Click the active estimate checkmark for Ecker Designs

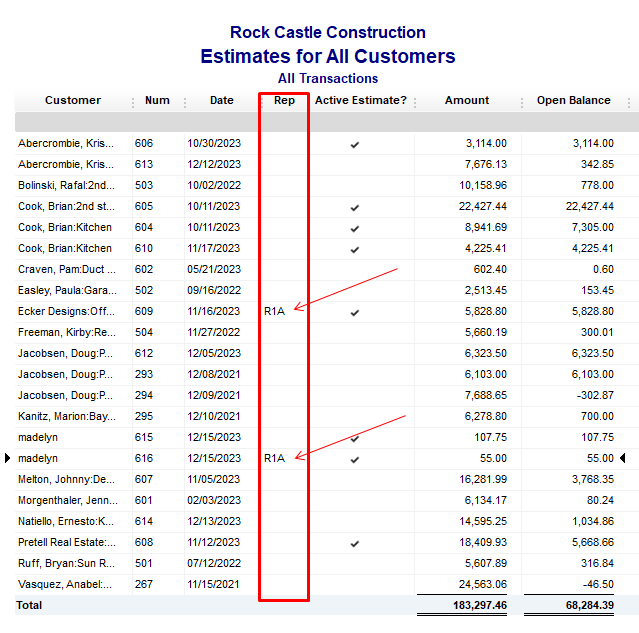pyautogui.click(x=355, y=313)
